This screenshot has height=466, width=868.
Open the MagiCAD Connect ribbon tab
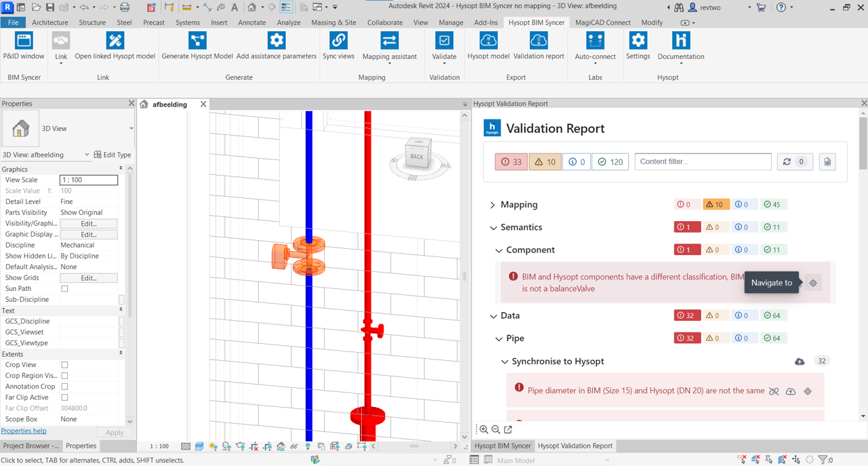coord(602,22)
